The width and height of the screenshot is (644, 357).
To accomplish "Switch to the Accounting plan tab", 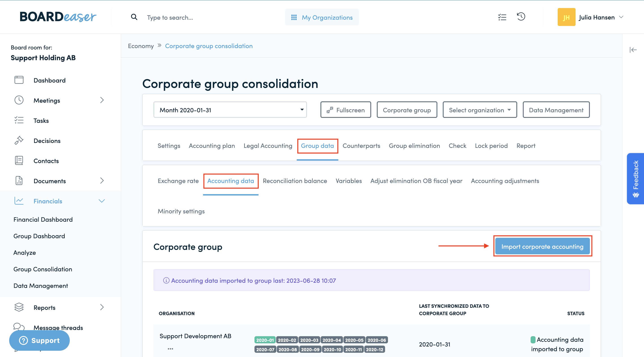I will [212, 146].
